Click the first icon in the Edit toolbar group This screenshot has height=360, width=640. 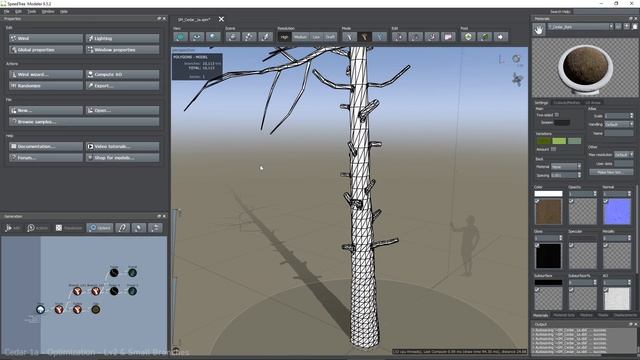click(x=399, y=37)
